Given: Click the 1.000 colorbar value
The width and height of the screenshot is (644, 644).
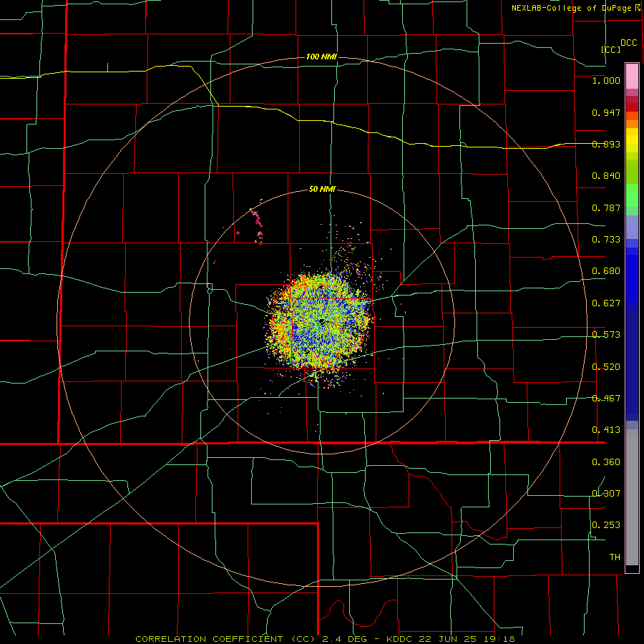Looking at the screenshot, I should click(x=606, y=80).
